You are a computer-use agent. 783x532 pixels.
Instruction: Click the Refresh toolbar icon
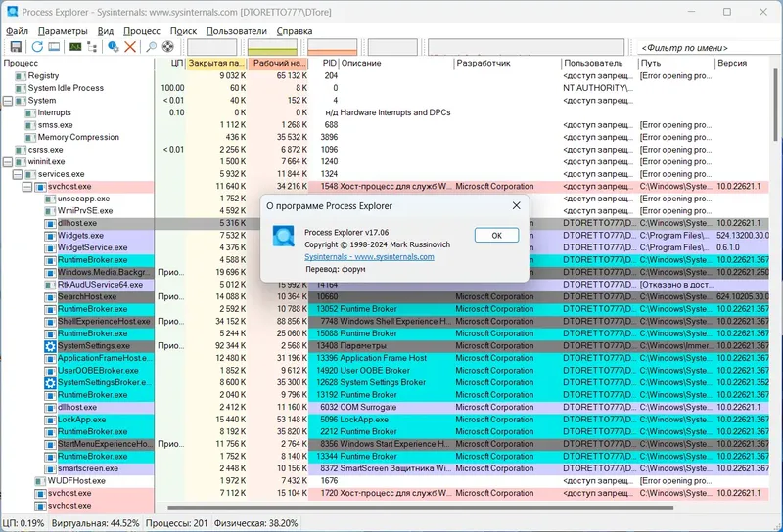click(37, 47)
